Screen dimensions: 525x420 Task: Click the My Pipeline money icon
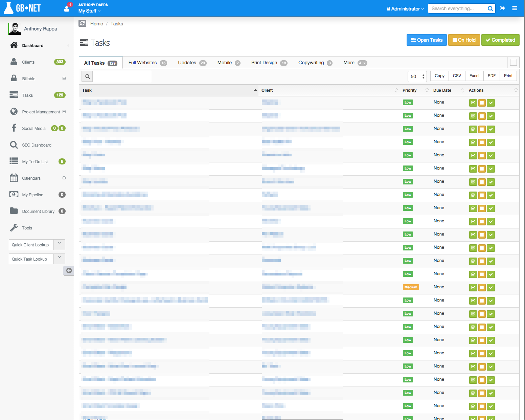click(14, 194)
